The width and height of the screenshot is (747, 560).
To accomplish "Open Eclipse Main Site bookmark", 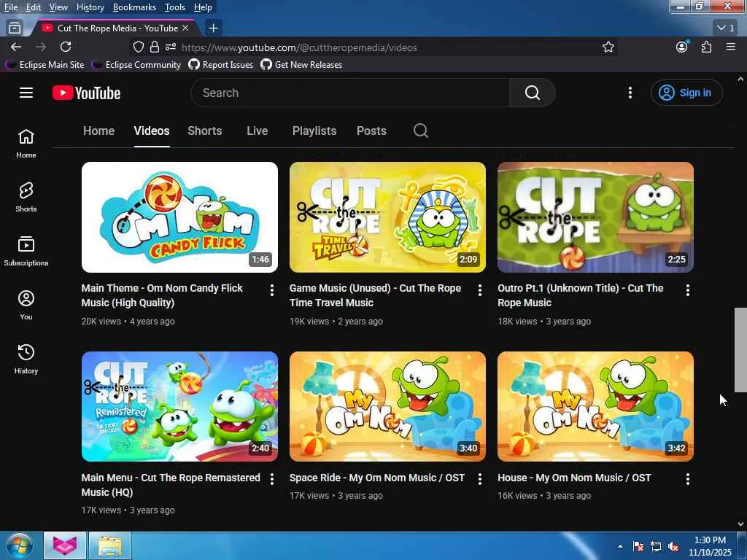I will [x=45, y=65].
